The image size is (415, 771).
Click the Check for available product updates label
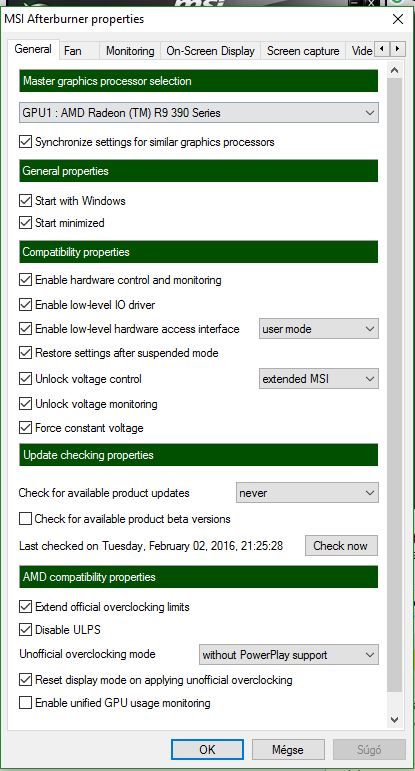(x=104, y=493)
